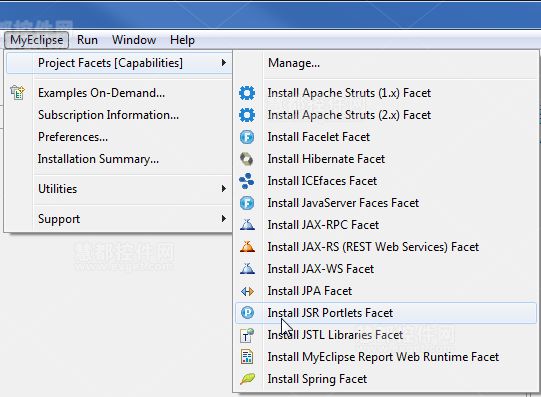The width and height of the screenshot is (541, 397).
Task: Open the Help menu
Action: (x=182, y=40)
